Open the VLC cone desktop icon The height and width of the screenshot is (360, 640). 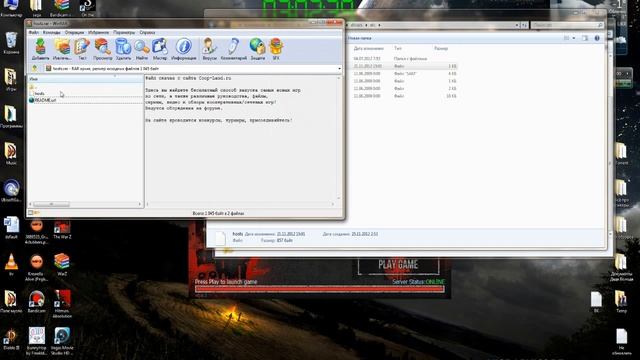point(11,264)
